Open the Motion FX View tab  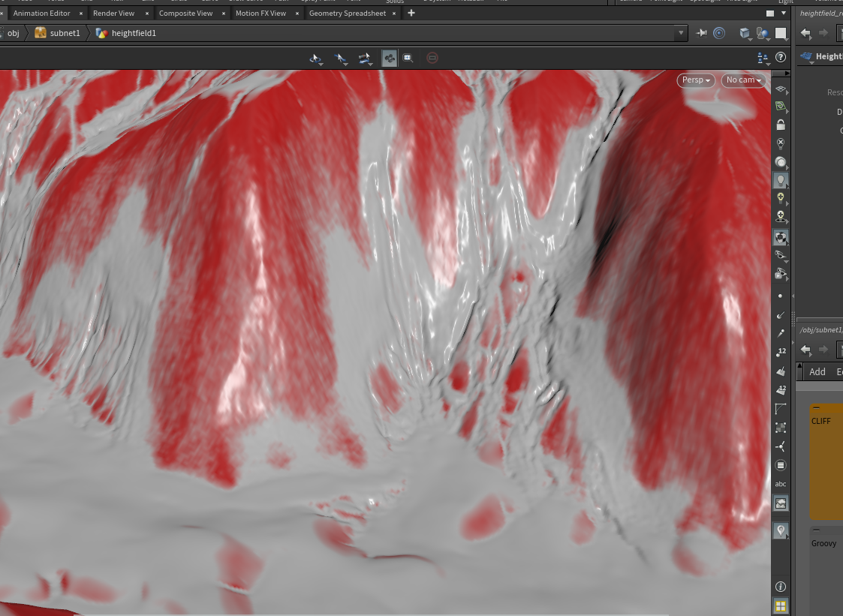tap(260, 13)
